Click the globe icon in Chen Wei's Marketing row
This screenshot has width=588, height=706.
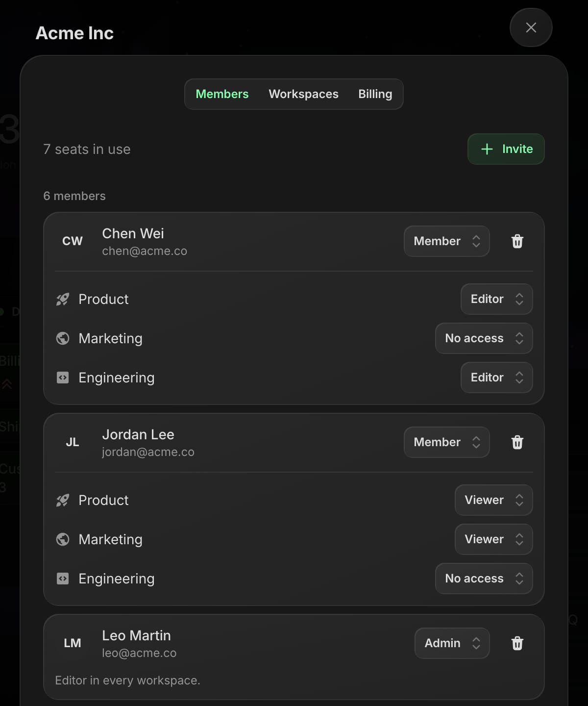coord(63,338)
